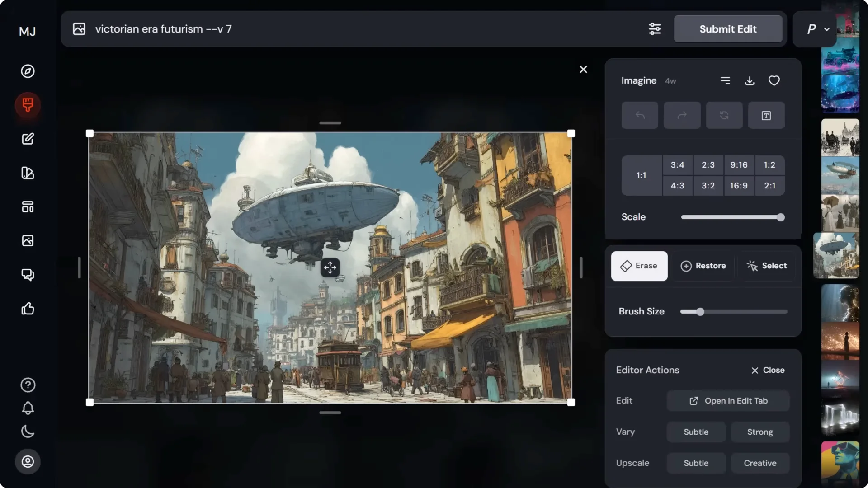Switch to Restore mode
The image size is (868, 488).
[703, 266]
